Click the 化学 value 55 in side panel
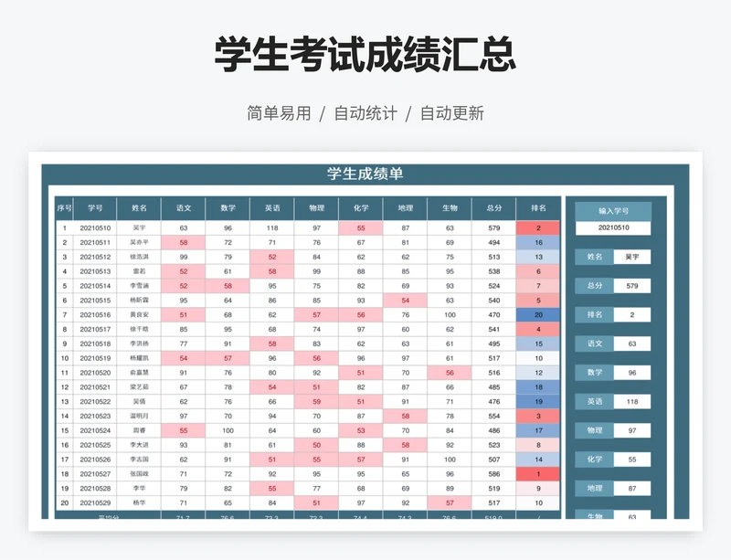Viewport: 731px width, 560px height. click(632, 460)
